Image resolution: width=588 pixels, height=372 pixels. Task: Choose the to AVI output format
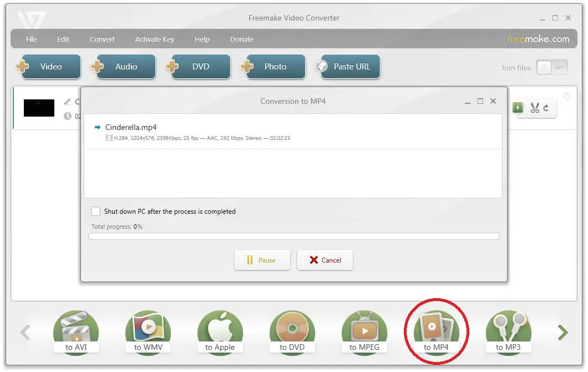click(76, 332)
